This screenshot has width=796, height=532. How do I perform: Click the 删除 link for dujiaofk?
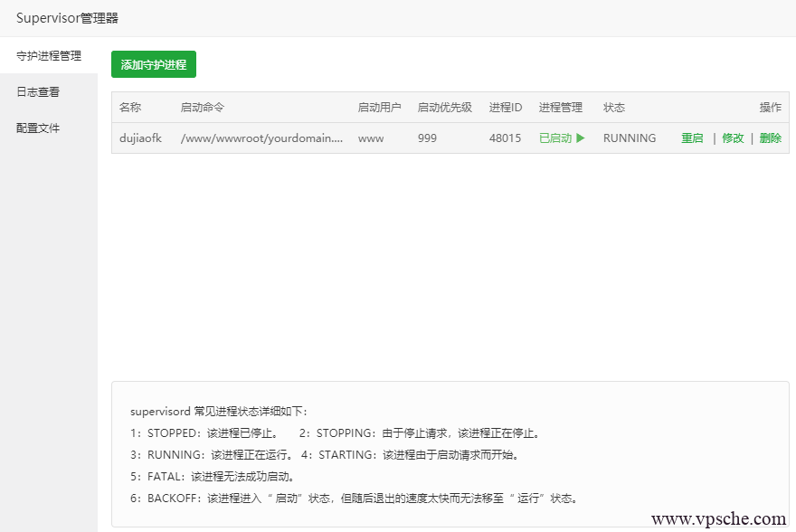(x=770, y=138)
